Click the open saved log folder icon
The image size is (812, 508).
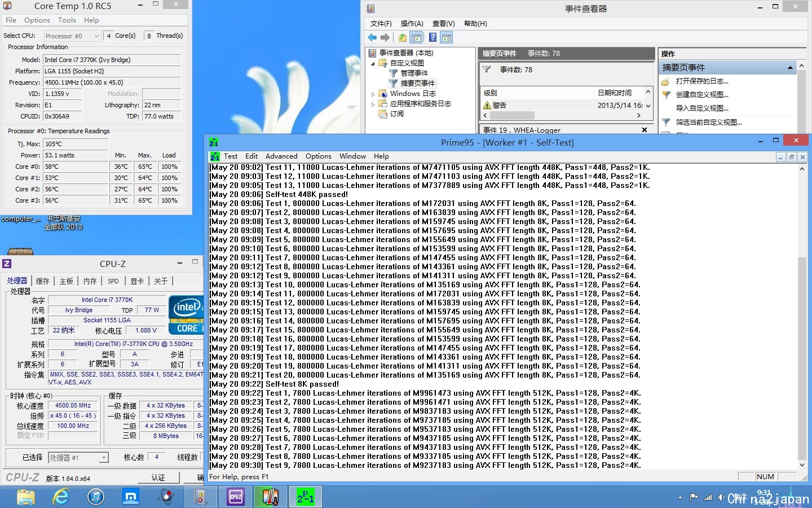(x=666, y=81)
